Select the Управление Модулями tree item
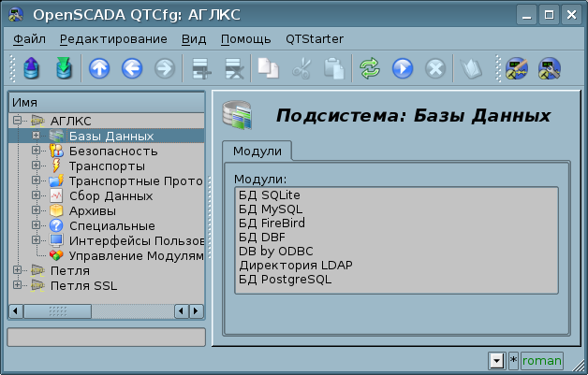The width and height of the screenshot is (588, 375). 137,255
